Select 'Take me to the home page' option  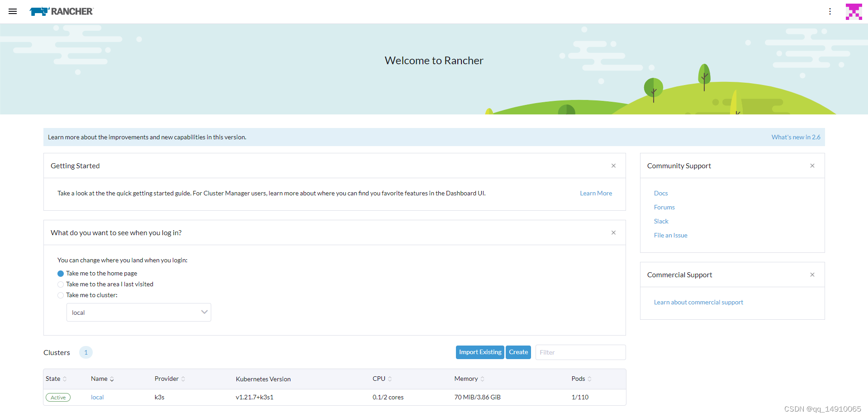click(61, 274)
